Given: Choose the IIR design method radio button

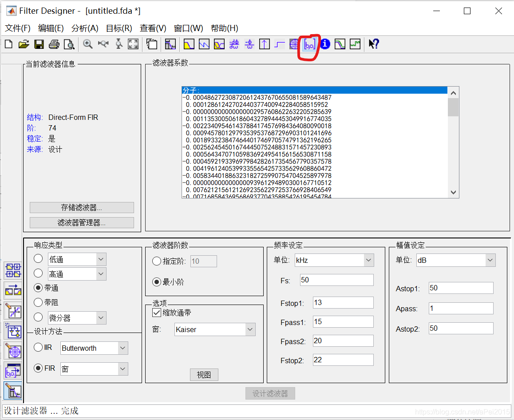Looking at the screenshot, I should (x=38, y=347).
